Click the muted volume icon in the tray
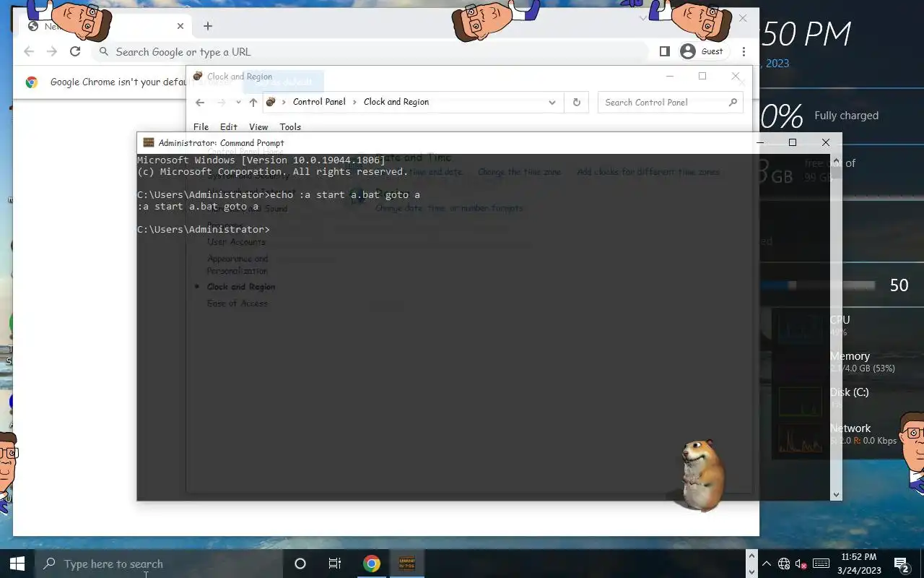This screenshot has height=578, width=924. click(801, 564)
